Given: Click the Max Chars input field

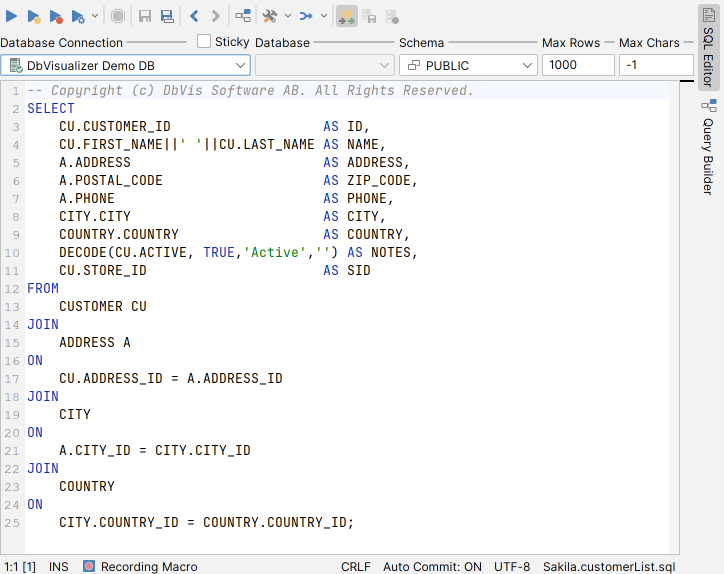Looking at the screenshot, I should tap(655, 65).
